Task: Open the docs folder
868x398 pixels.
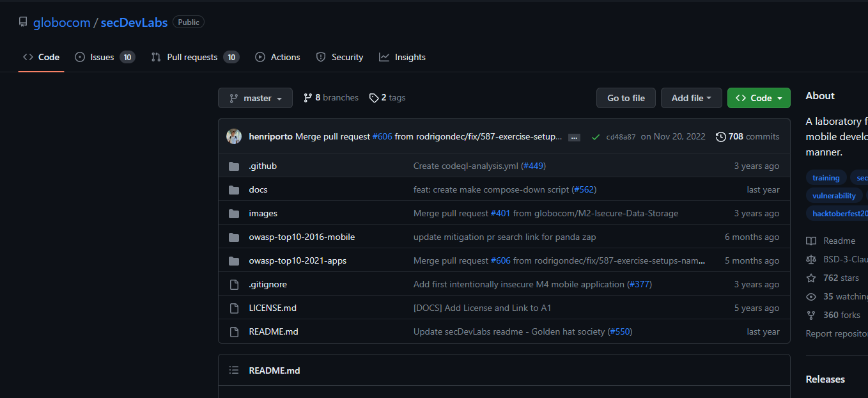Action: click(x=258, y=189)
